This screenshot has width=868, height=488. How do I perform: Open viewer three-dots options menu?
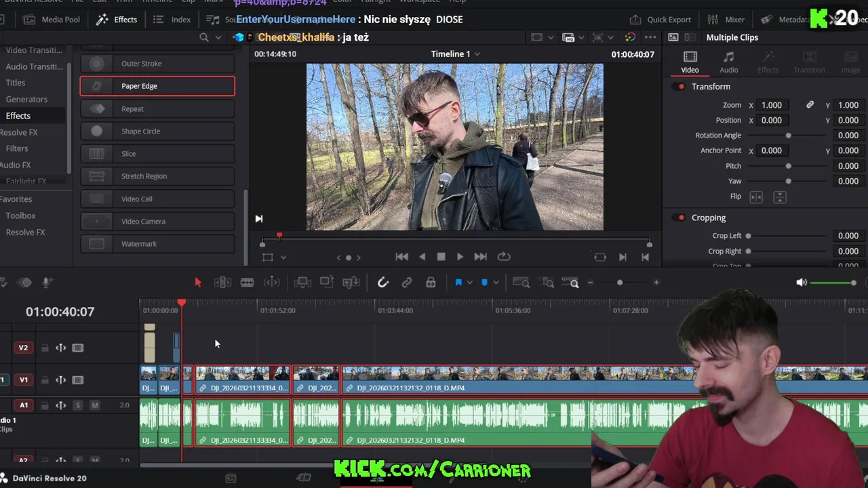pos(650,37)
